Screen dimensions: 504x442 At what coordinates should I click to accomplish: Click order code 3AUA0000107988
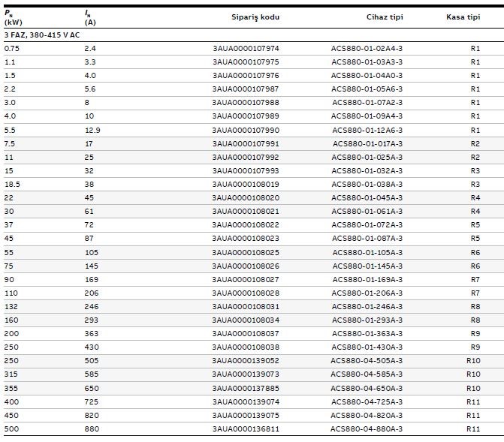(x=246, y=103)
